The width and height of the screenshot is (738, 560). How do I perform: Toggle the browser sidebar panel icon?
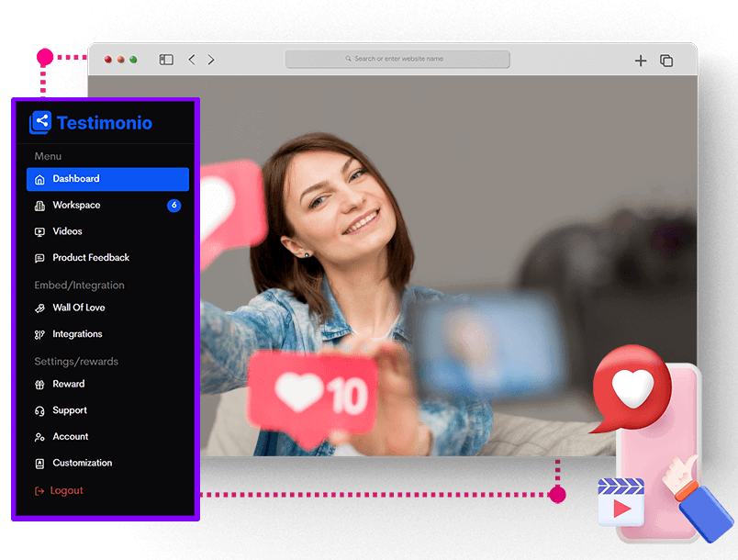point(166,60)
